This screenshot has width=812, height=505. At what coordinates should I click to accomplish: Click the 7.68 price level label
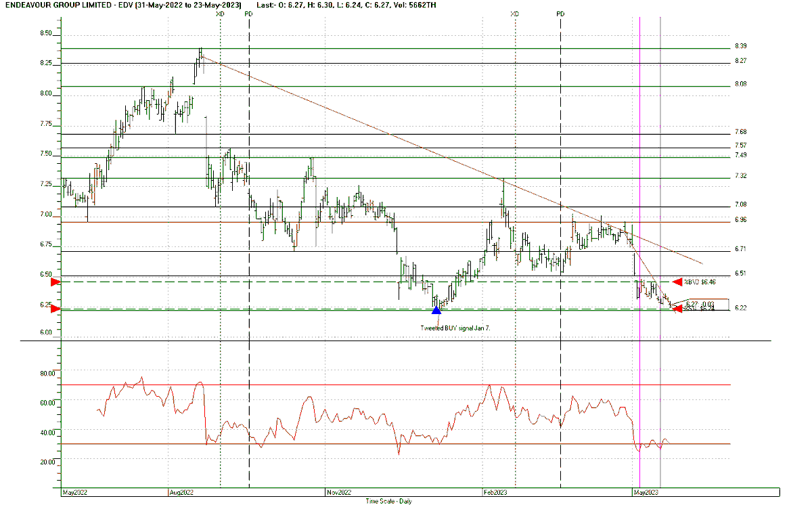[x=740, y=132]
